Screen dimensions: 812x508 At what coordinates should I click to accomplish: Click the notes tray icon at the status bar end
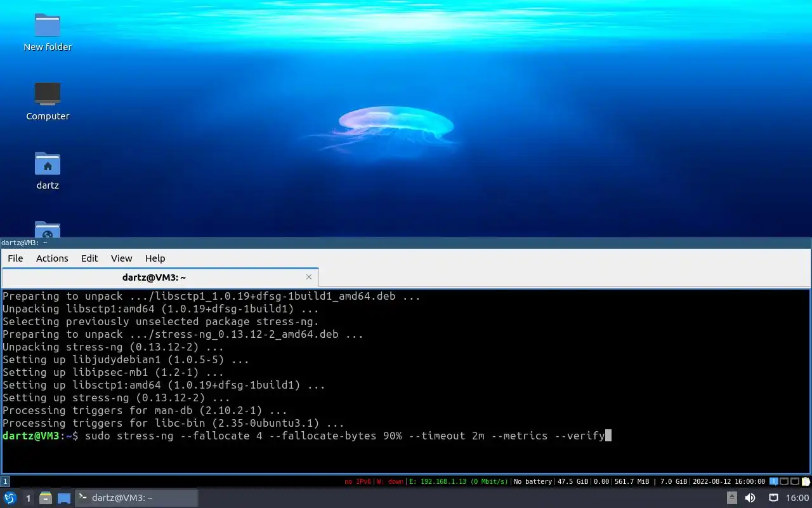click(x=806, y=481)
